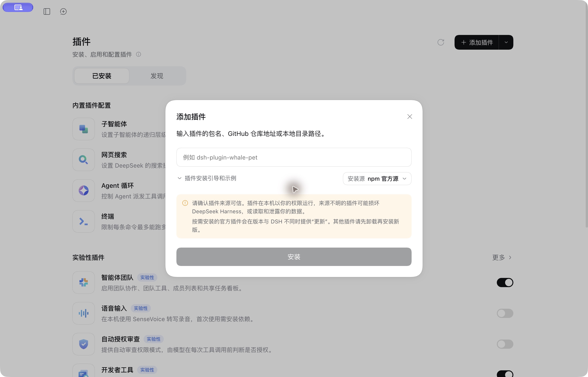Toggle the 开发者工具 switch
588x377 pixels.
[505, 374]
